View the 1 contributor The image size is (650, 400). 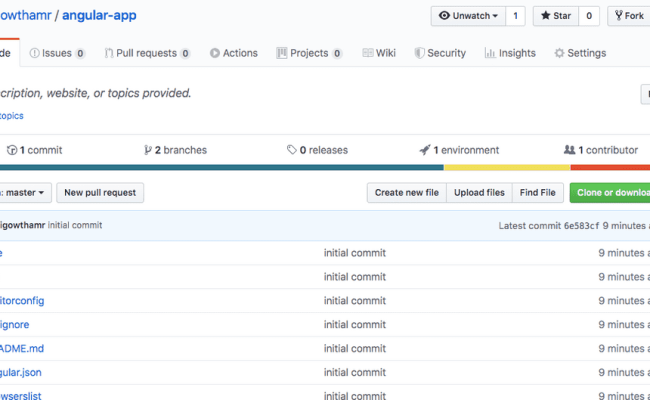601,150
